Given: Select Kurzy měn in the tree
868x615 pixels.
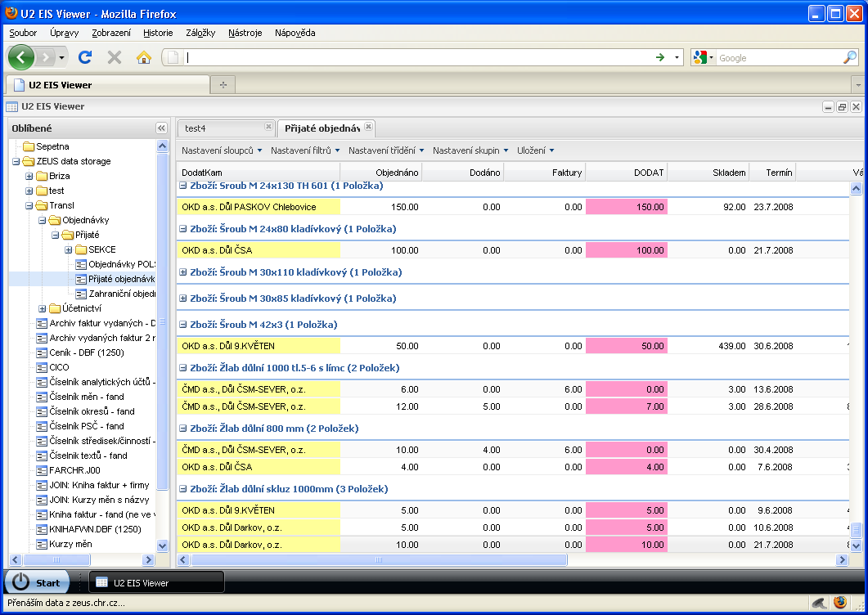Looking at the screenshot, I should point(70,544).
